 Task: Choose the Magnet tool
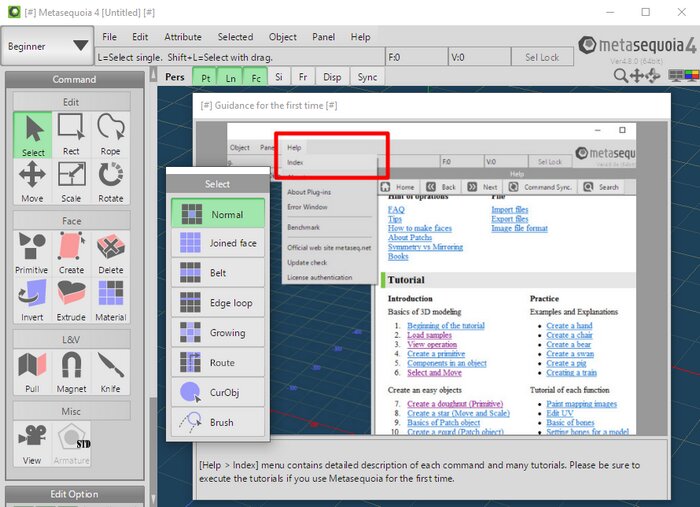pos(71,372)
